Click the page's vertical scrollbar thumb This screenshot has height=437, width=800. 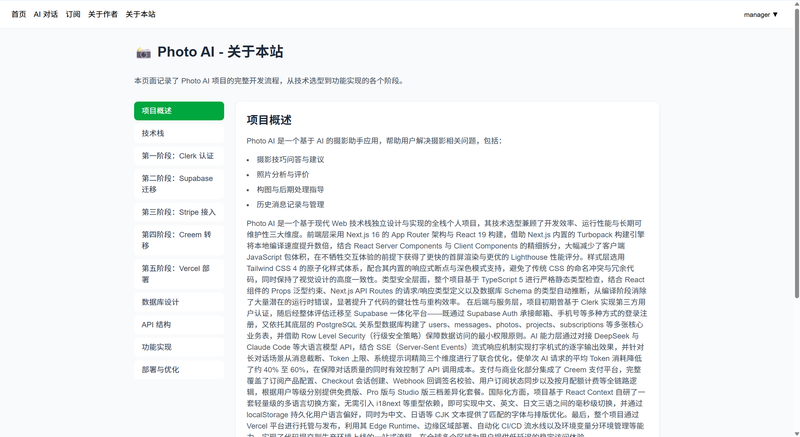796,152
